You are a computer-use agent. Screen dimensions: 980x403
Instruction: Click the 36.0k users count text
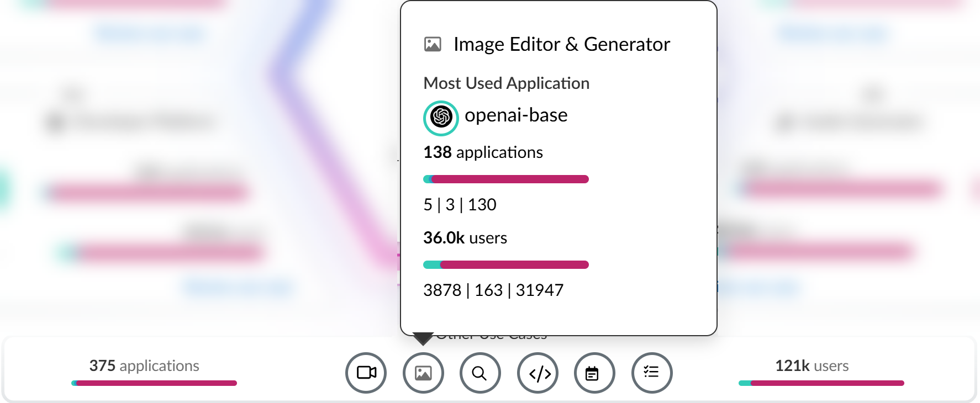[465, 237]
